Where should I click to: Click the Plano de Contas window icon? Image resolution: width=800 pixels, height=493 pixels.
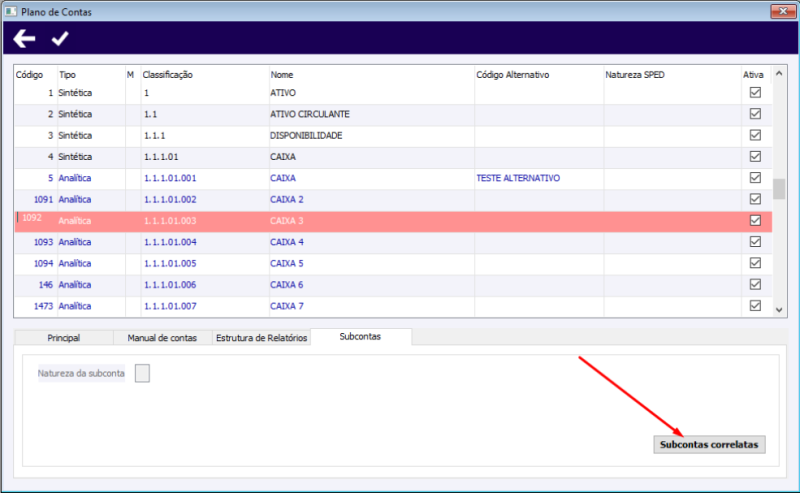point(10,11)
